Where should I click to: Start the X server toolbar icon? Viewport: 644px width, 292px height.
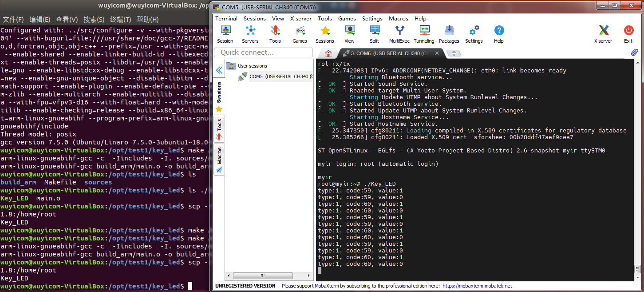click(603, 34)
